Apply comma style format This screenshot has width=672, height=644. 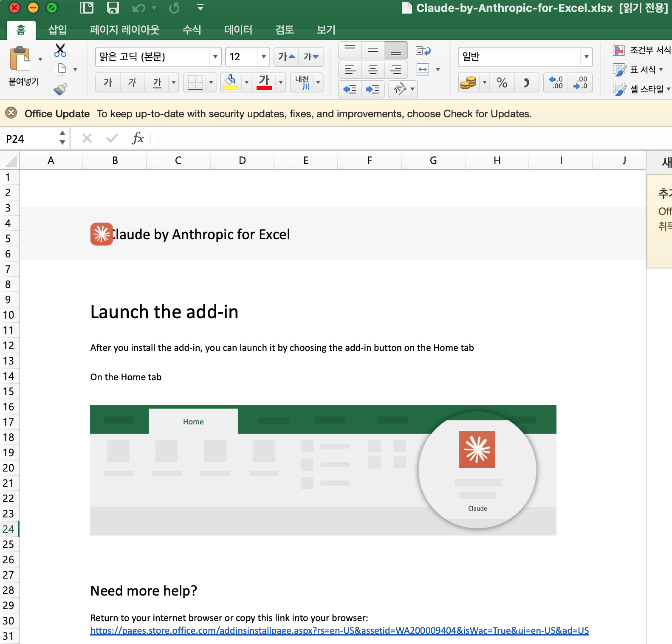click(527, 82)
